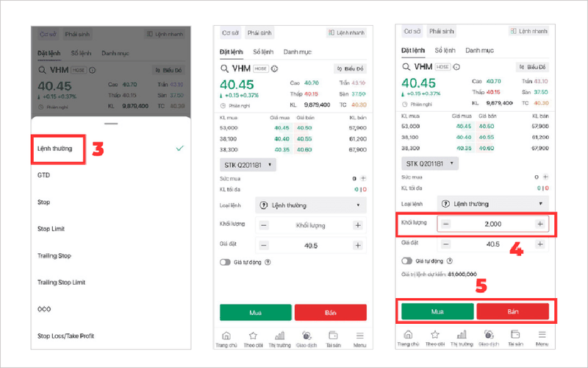Screen dimensions: 588x368
Task: Decrease Giá đặt with minus in middle screen
Action: pyautogui.click(x=264, y=246)
